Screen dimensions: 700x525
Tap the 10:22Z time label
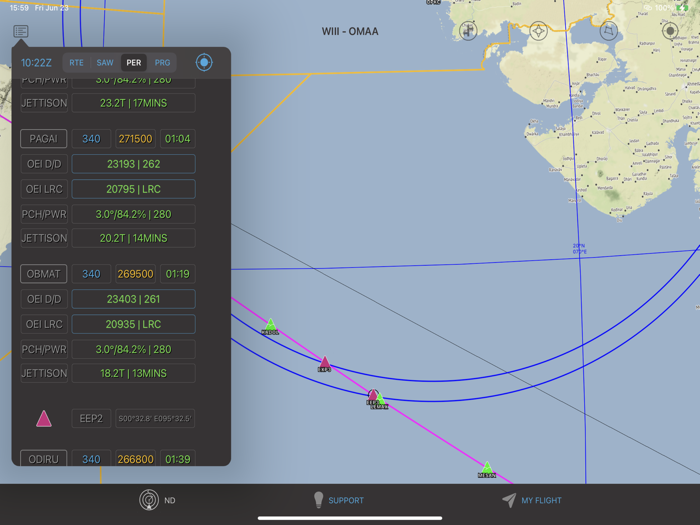coord(37,63)
